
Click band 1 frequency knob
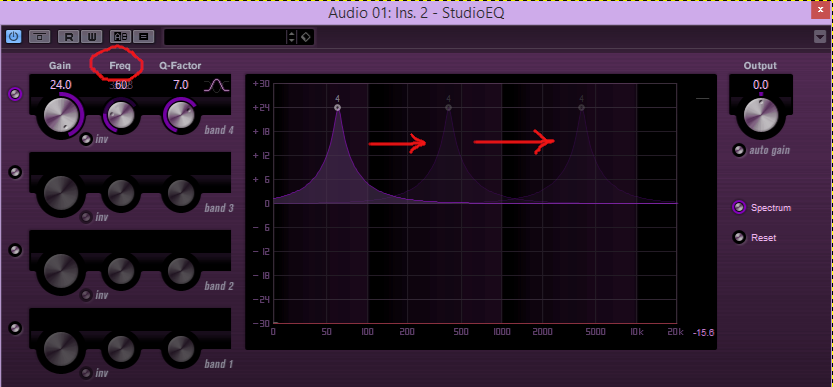click(121, 348)
